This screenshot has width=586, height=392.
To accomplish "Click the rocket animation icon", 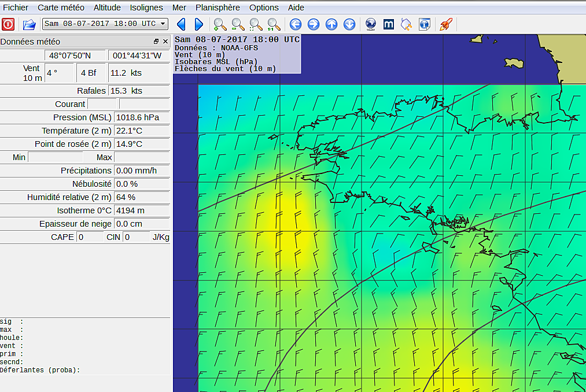I will tap(446, 25).
